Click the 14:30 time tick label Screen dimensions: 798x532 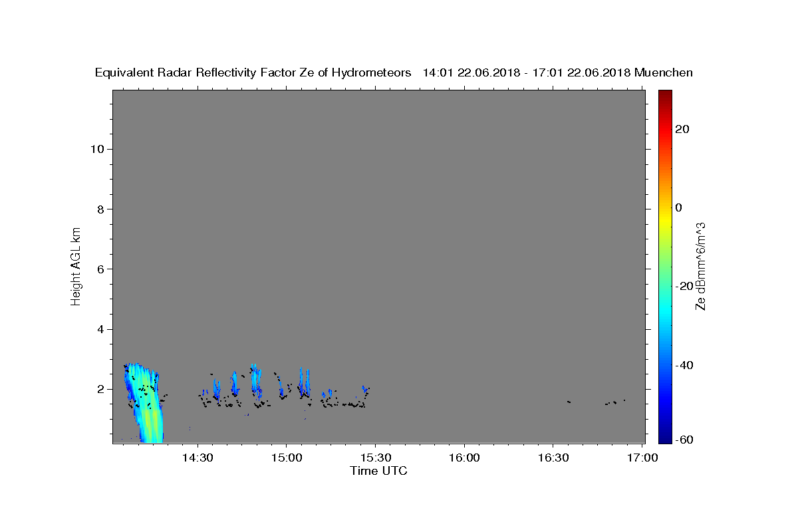198,458
